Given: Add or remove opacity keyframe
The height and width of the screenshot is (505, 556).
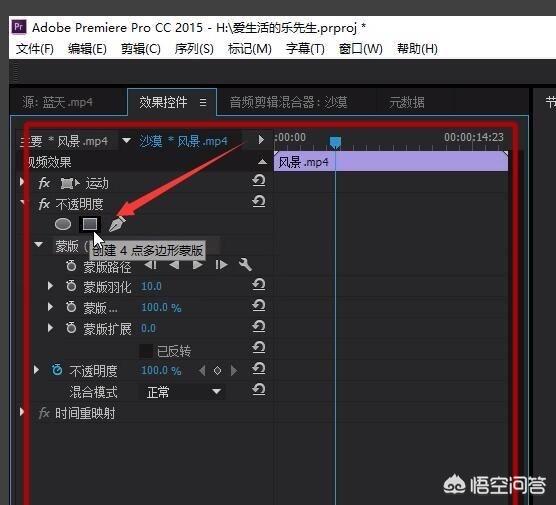Looking at the screenshot, I should (x=217, y=371).
